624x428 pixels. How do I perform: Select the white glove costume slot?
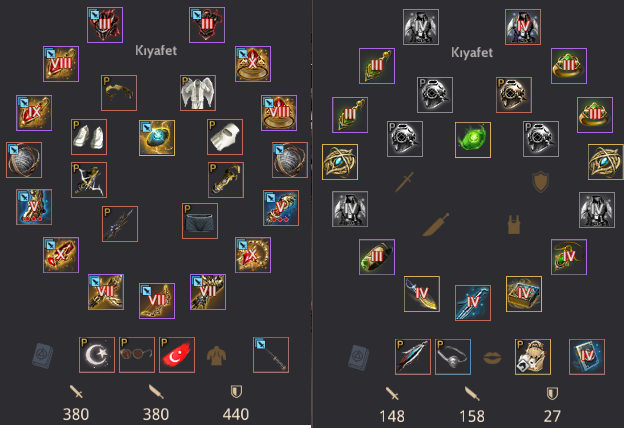[x=225, y=137]
